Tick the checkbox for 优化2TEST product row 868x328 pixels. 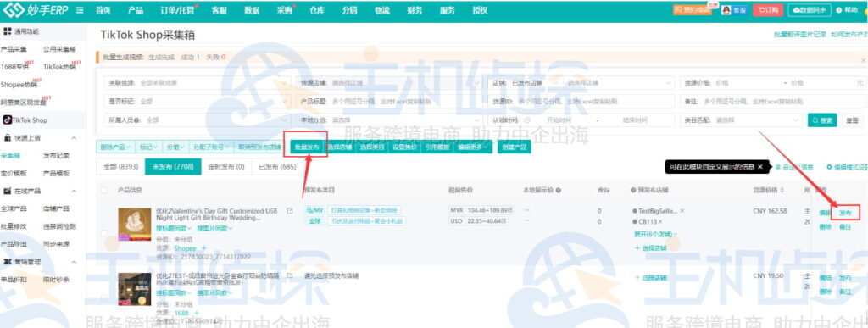coord(104,297)
